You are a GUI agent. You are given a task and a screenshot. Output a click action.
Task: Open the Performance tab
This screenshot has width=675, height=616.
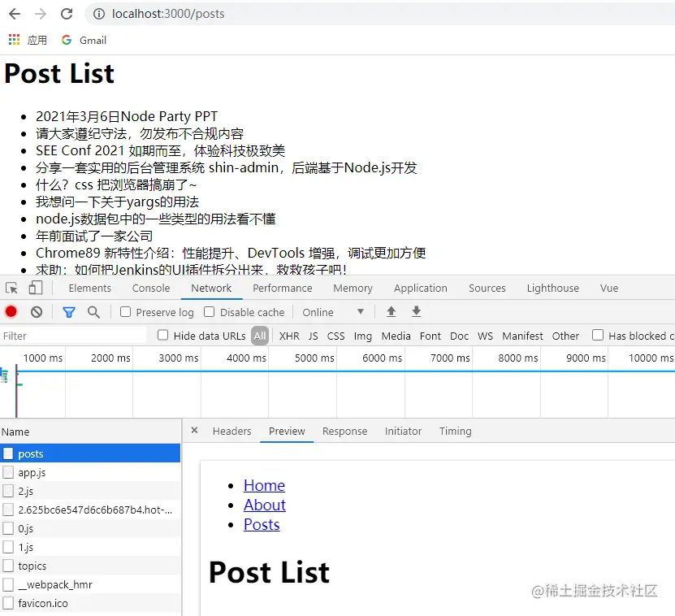tap(283, 288)
